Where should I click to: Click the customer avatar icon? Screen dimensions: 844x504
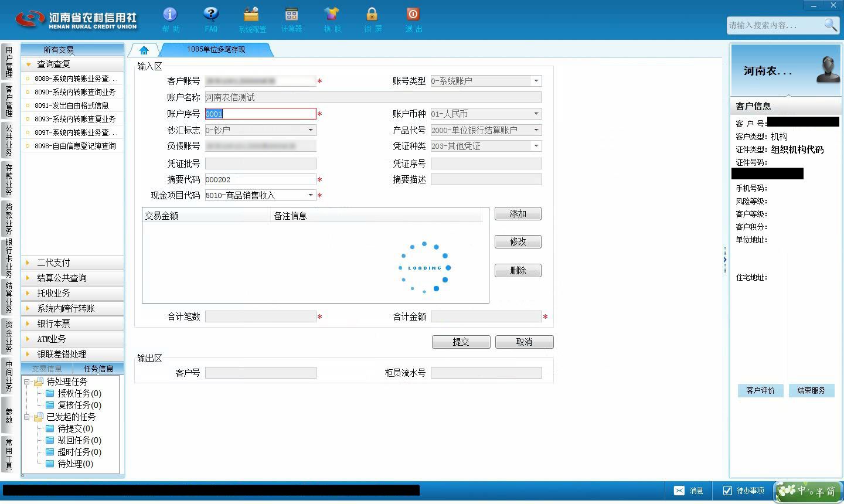828,70
